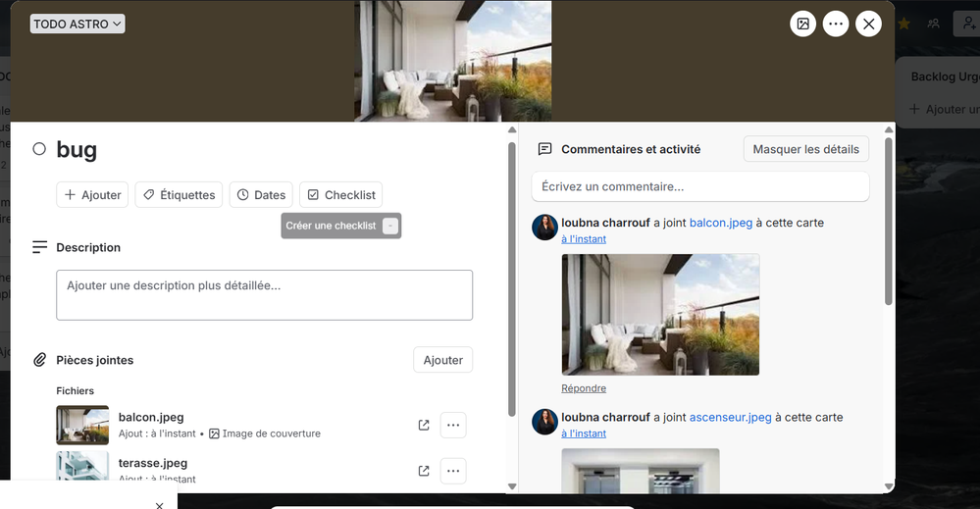Viewport: 980px width, 509px height.
Task: Click the left panel scroll up arrow
Action: [512, 129]
